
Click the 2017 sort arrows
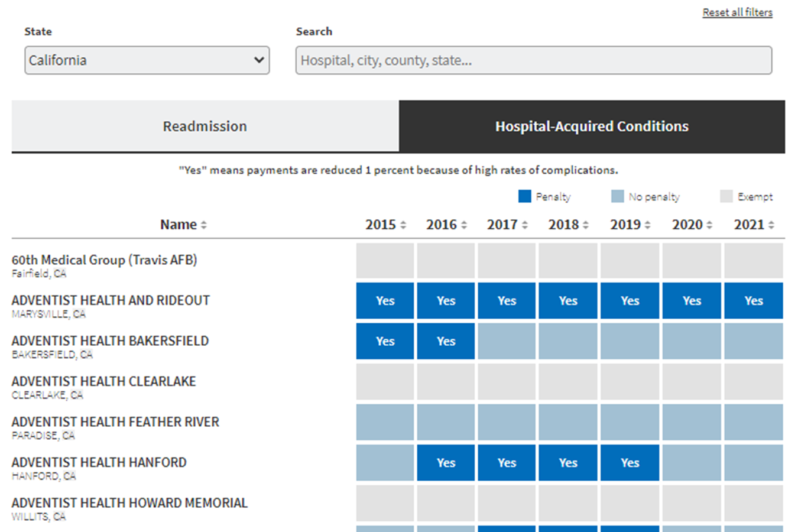point(525,225)
